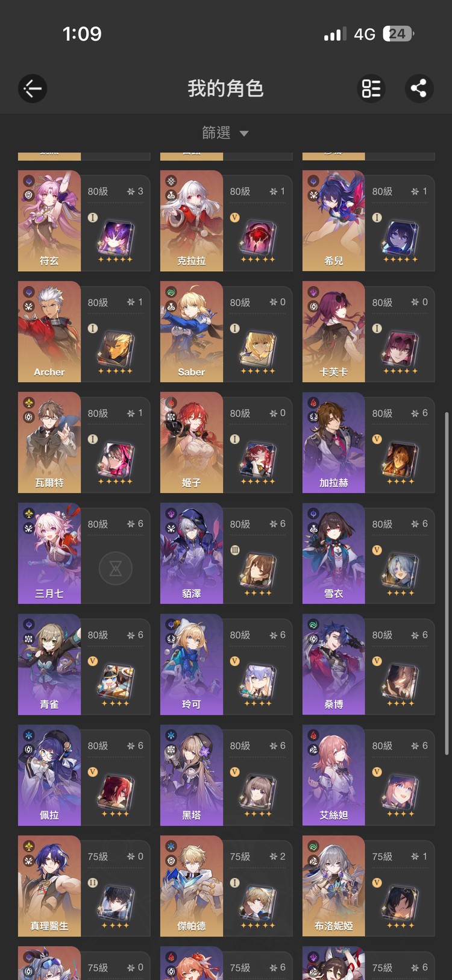Image resolution: width=452 pixels, height=980 pixels.
Task: Expand the 篩選 filter dropdown
Action: (x=225, y=133)
